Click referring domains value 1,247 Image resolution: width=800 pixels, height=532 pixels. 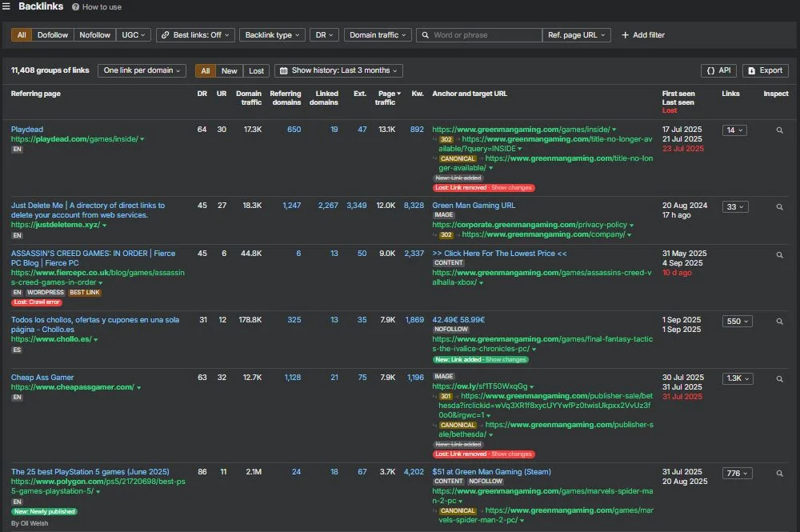click(292, 206)
